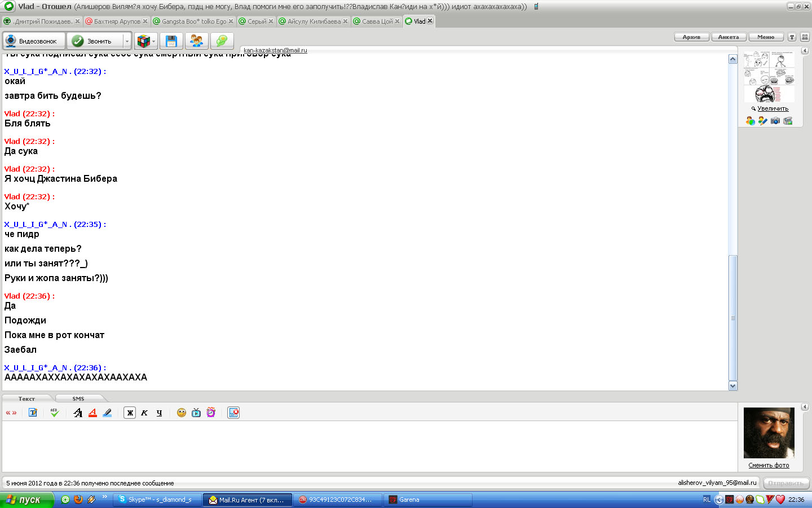This screenshot has width=812, height=508.
Task: Click the TV flash animations icon
Action: pyautogui.click(x=196, y=413)
